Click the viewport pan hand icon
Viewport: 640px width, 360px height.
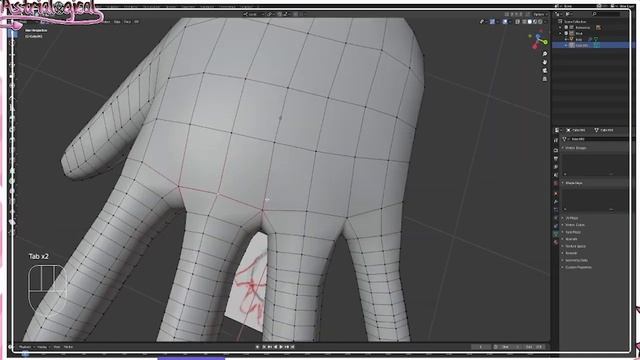click(x=544, y=62)
